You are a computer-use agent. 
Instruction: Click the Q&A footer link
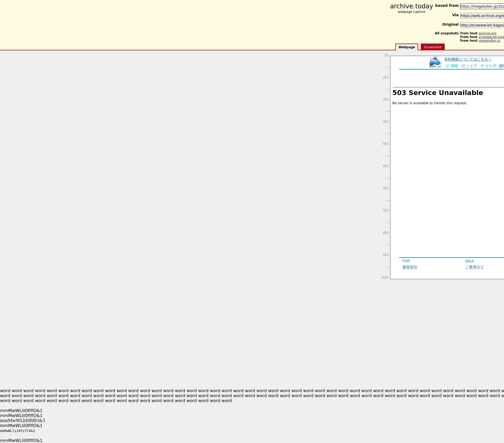(469, 261)
